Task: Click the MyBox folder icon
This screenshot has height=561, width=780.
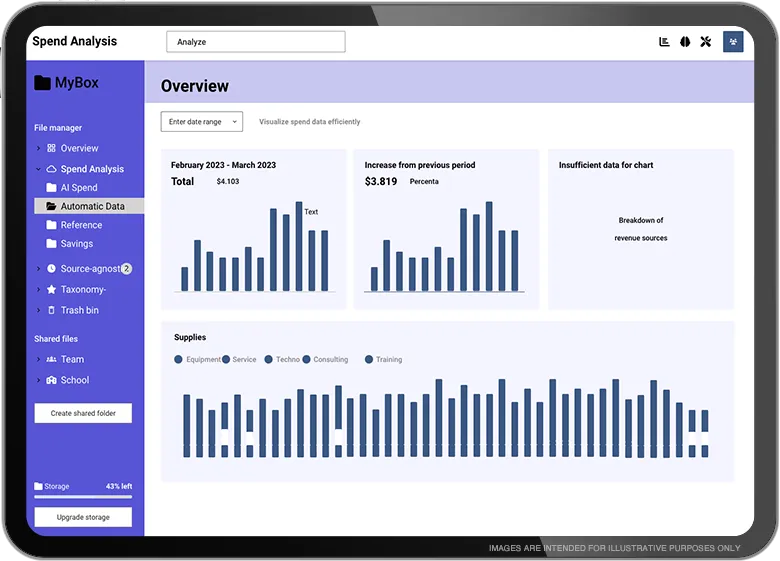Action: click(42, 83)
